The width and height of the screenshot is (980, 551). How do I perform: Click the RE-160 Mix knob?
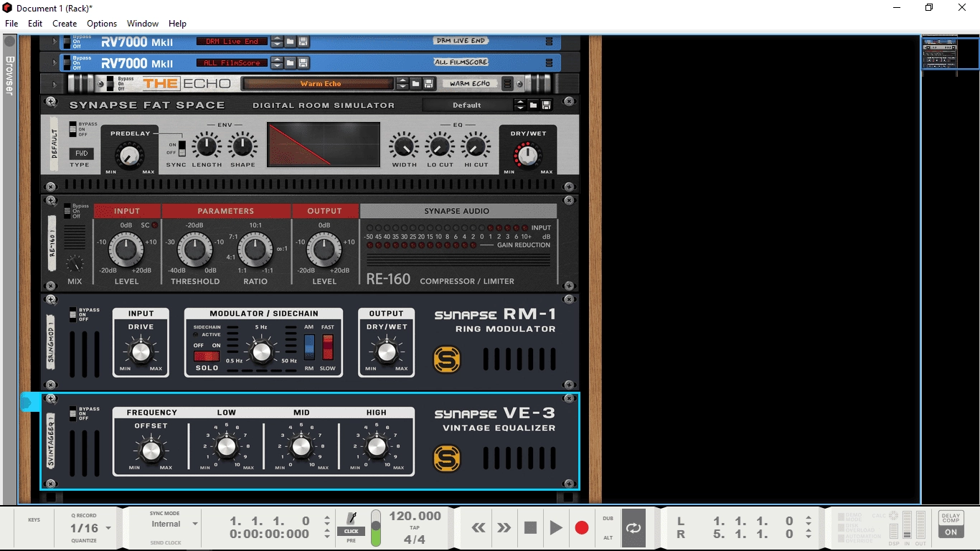click(75, 263)
